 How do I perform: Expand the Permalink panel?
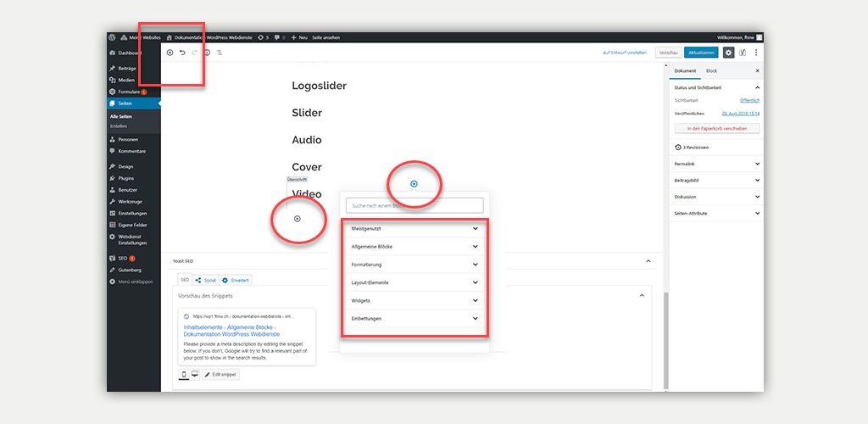[716, 163]
